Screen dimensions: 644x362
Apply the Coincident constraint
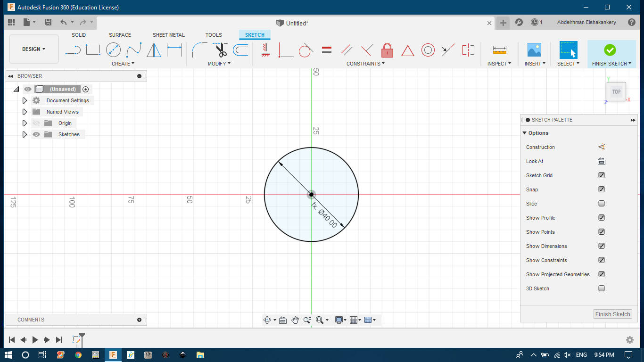[286, 49]
